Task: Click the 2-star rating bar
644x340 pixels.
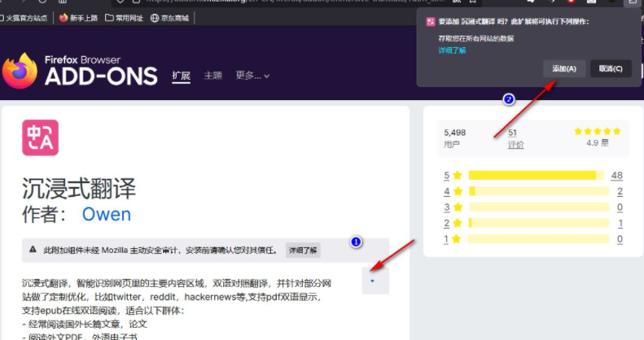Action: coord(538,223)
